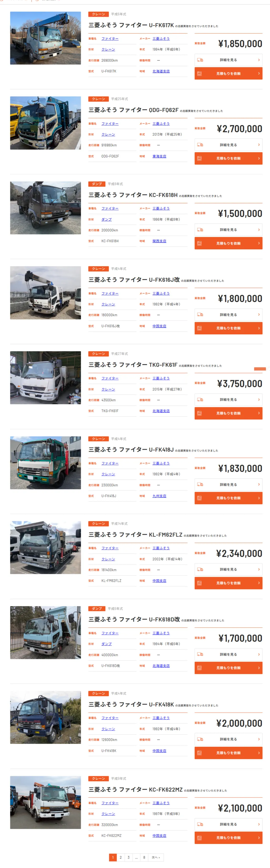Click truck icon in ¥2,340,000 listing's 詳細を見る
Screen dimensions: 270x868
pyautogui.click(x=200, y=569)
